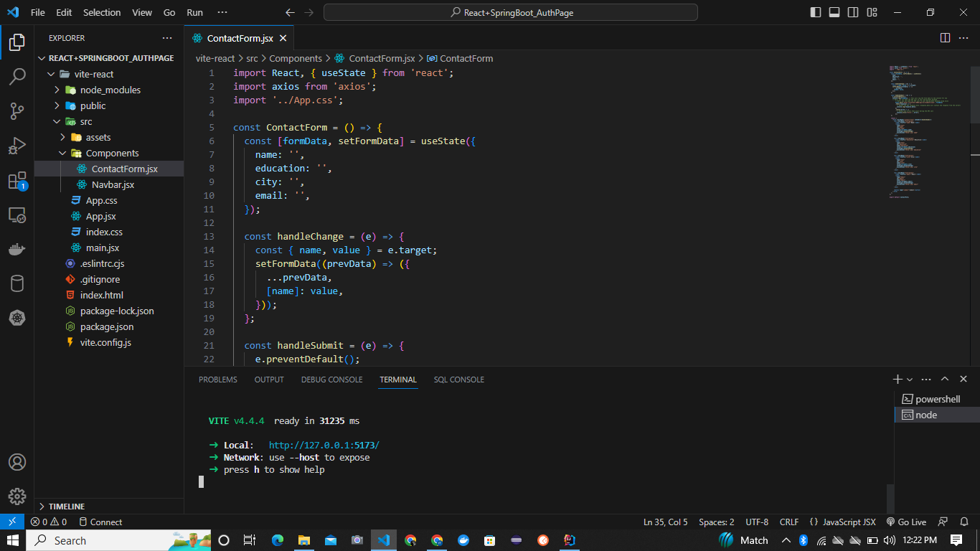Switch to the SQL CONSOLE tab
This screenshot has width=980, height=551.
click(x=458, y=380)
